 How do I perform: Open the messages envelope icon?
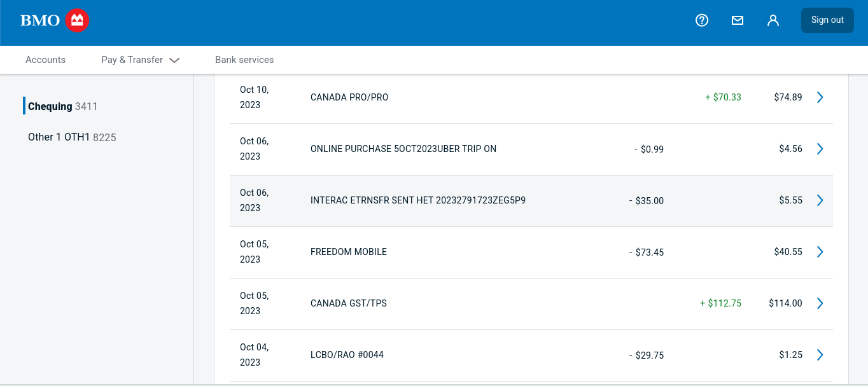click(x=738, y=20)
